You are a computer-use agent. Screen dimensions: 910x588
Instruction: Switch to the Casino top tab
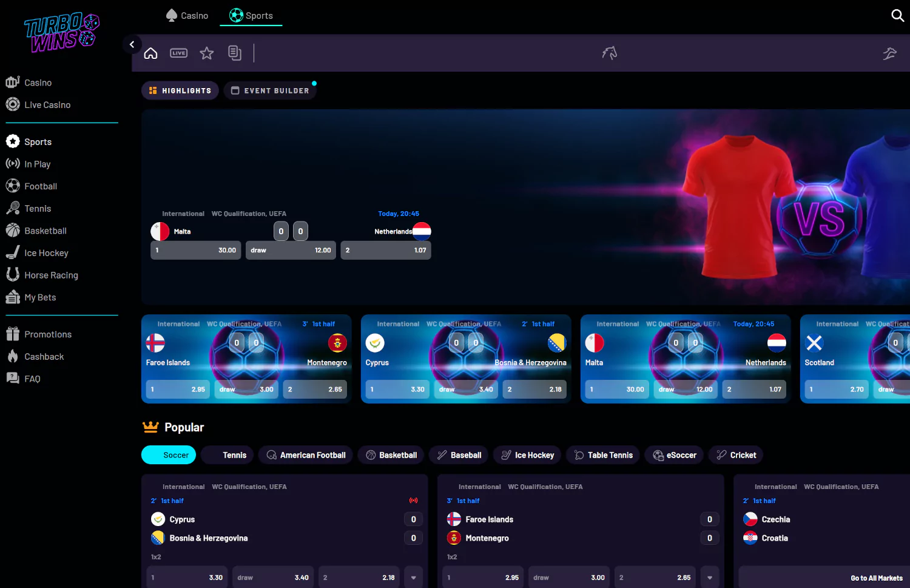click(187, 16)
